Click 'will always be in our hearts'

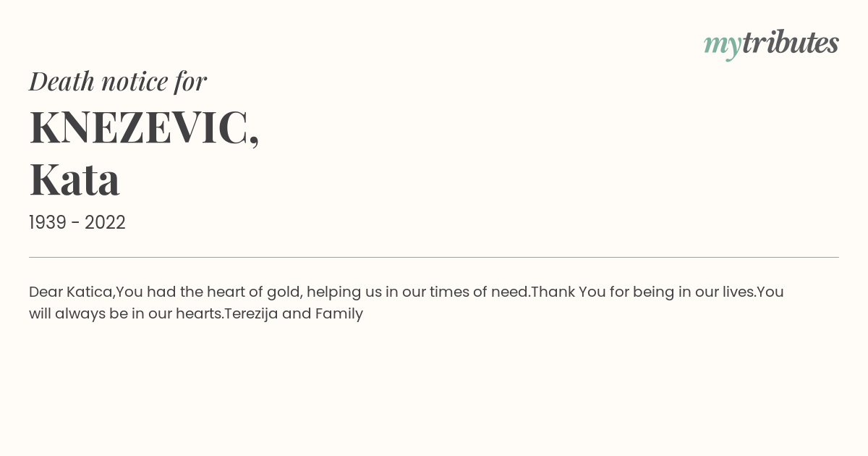(x=125, y=314)
